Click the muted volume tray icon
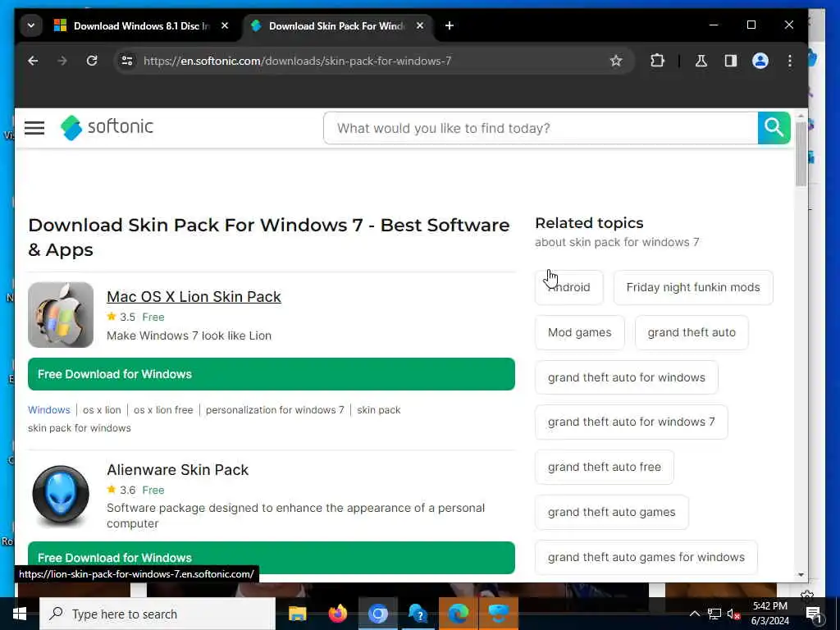This screenshot has width=840, height=630. (x=733, y=614)
